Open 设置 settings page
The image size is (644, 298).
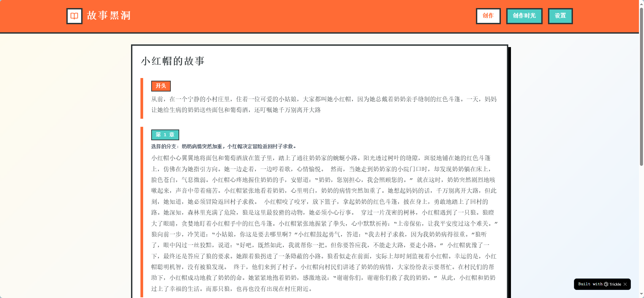(560, 16)
